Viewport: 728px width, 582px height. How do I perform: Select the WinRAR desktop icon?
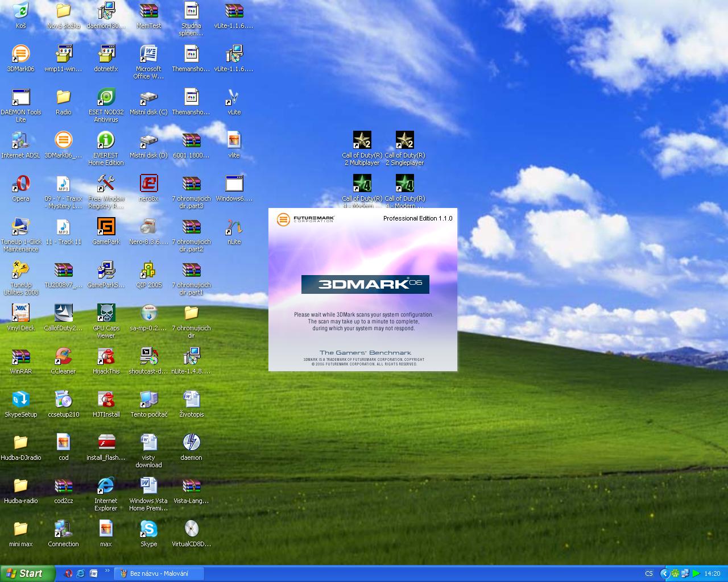[21, 356]
